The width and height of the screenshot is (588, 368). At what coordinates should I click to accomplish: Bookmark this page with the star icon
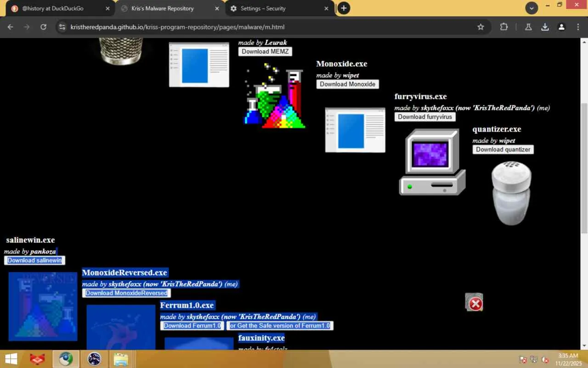coord(481,27)
